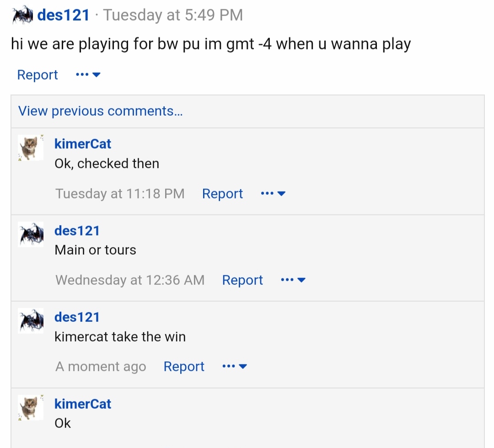Image resolution: width=494 pixels, height=448 pixels.
Task: Expand options menu on 'Main or tours' comment
Action: 293,280
